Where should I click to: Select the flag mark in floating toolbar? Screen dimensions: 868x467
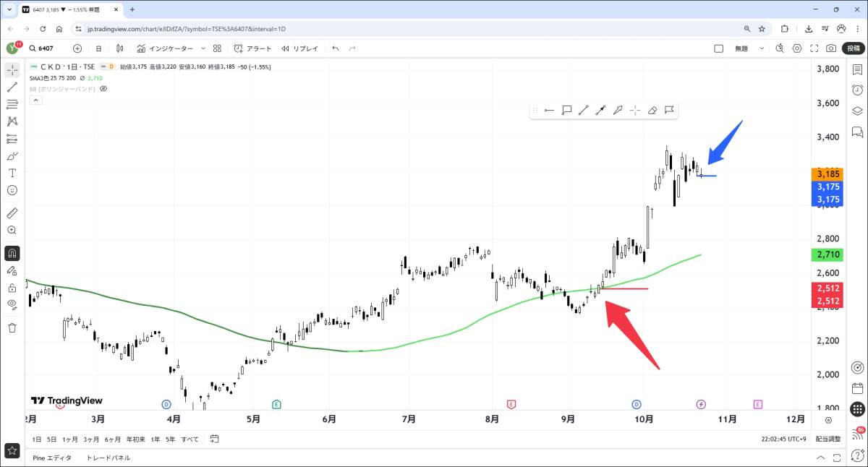(669, 110)
